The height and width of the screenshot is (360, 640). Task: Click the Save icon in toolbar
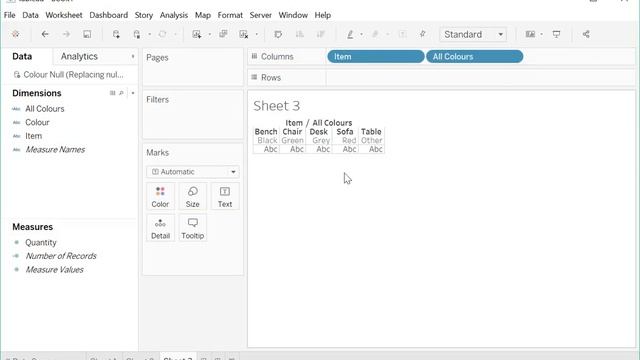tap(87, 34)
